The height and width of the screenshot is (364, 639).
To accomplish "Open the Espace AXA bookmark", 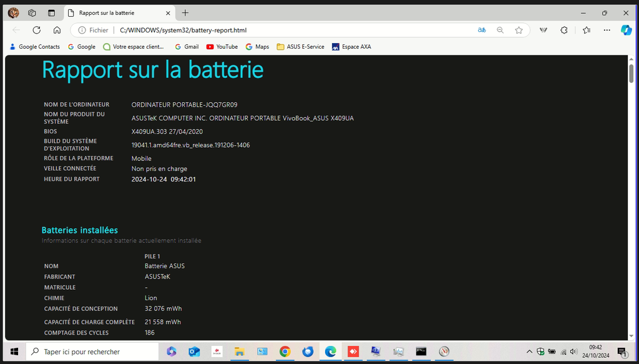I will tap(352, 47).
